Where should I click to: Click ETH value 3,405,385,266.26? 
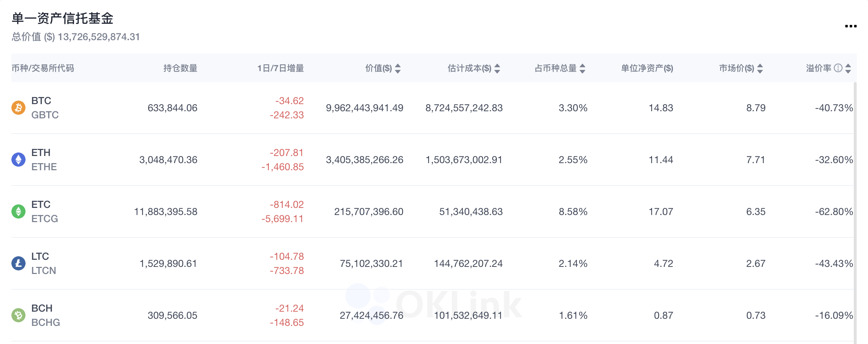tap(365, 160)
